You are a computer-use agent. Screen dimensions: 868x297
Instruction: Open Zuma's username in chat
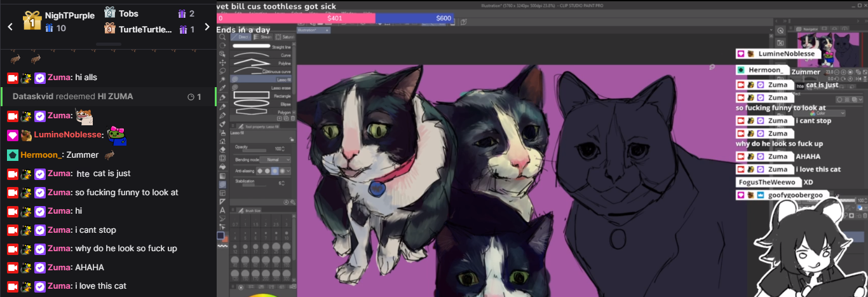point(58,77)
